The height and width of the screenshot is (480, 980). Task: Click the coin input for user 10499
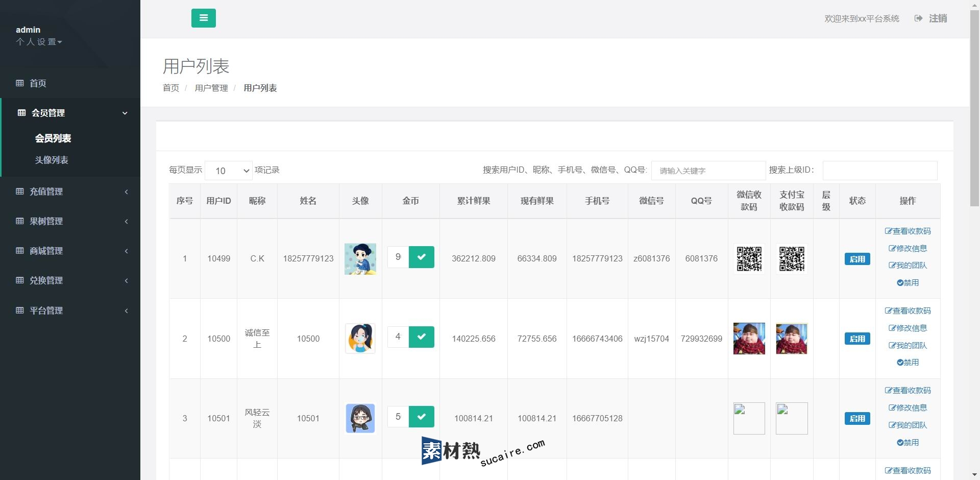[398, 257]
